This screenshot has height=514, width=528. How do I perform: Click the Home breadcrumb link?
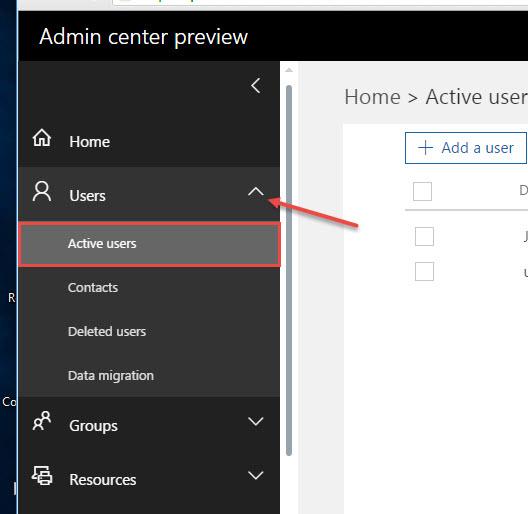pyautogui.click(x=372, y=97)
